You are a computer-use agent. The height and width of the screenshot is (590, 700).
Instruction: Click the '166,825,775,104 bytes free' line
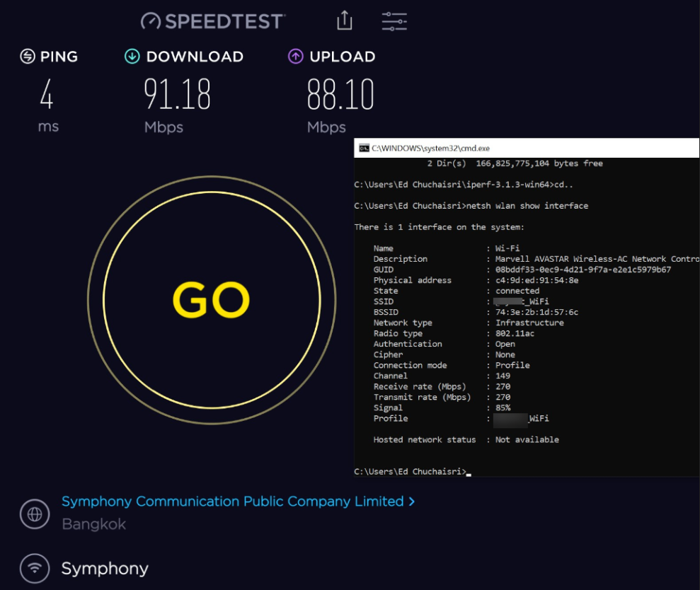pos(539,163)
